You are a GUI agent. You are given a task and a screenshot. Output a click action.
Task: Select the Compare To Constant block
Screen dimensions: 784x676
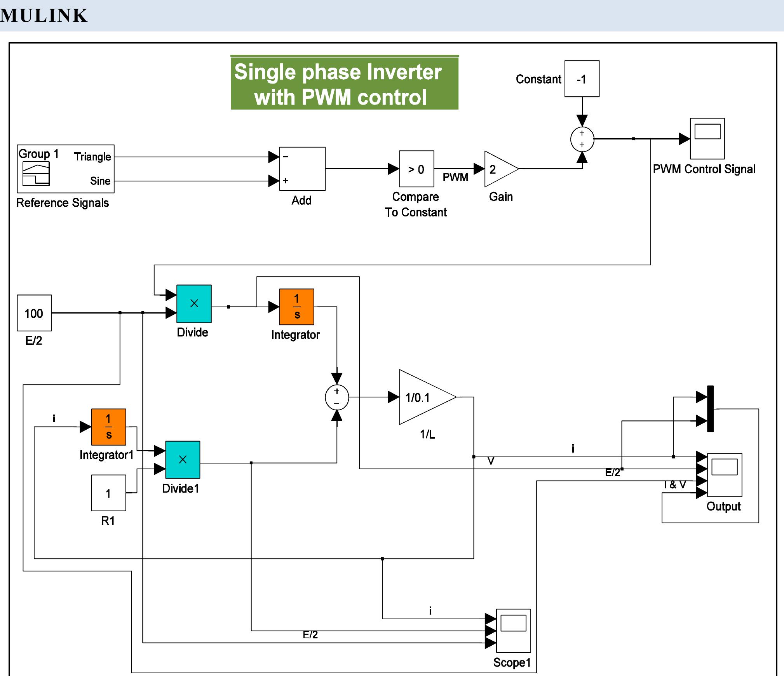point(416,169)
